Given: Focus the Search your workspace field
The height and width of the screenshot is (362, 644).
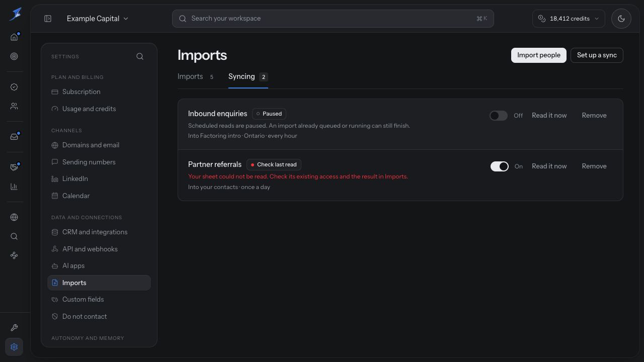Looking at the screenshot, I should pyautogui.click(x=333, y=19).
